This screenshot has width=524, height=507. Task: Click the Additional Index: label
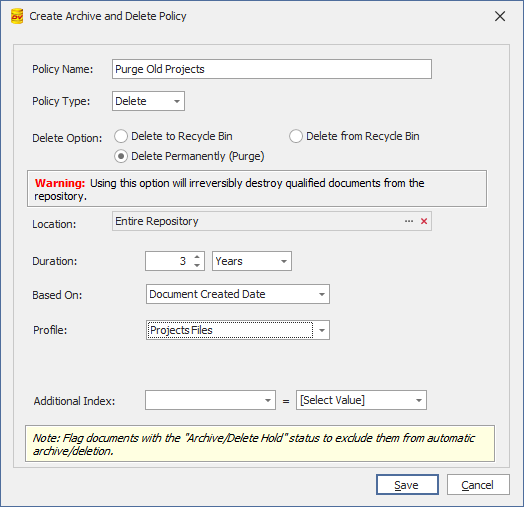point(74,401)
